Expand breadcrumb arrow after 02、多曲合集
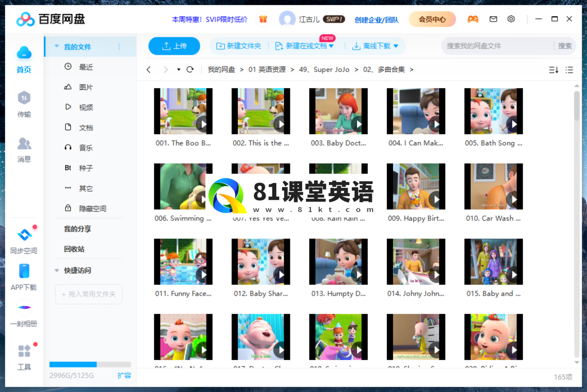The height and width of the screenshot is (392, 587). [x=412, y=70]
